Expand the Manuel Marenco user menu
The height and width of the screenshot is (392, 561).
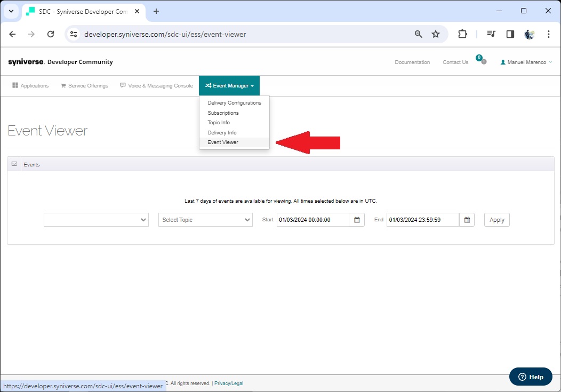(526, 62)
